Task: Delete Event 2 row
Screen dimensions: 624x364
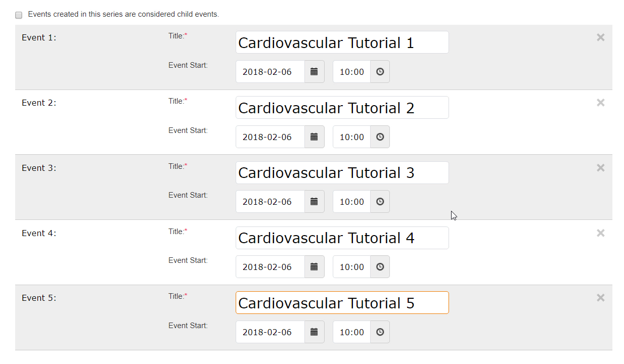Action: pos(600,103)
